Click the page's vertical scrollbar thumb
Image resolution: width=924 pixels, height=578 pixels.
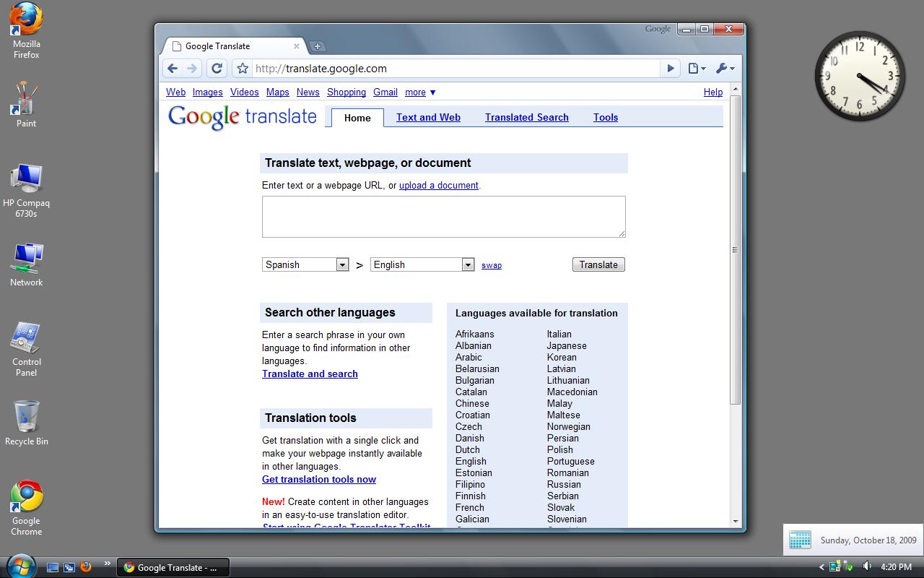pos(735,249)
